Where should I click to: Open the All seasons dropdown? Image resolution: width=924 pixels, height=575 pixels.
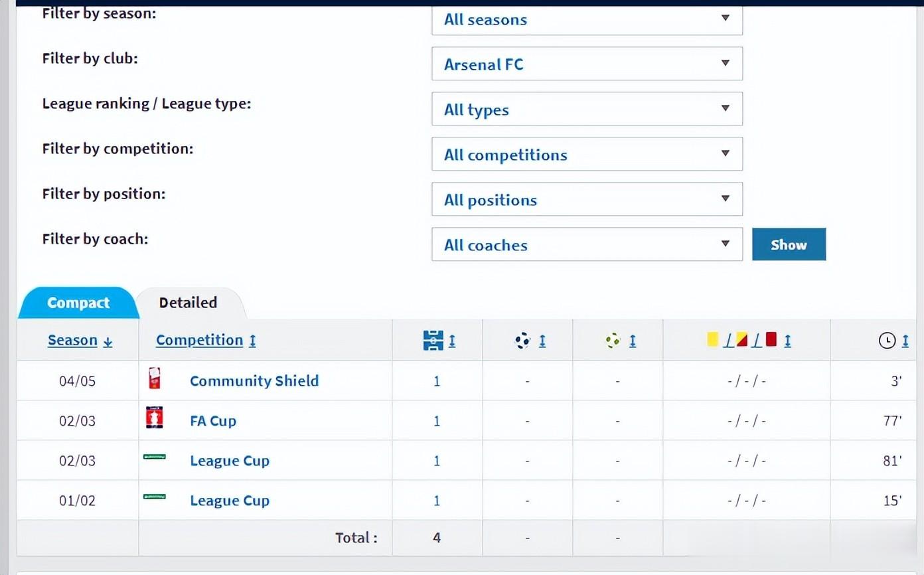587,19
